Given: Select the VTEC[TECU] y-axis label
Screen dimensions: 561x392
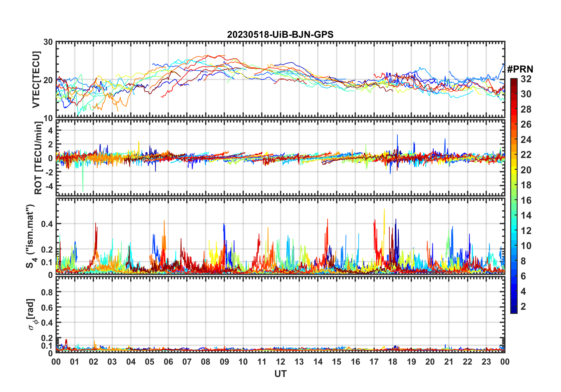Looking at the screenshot, I should 36,80.
